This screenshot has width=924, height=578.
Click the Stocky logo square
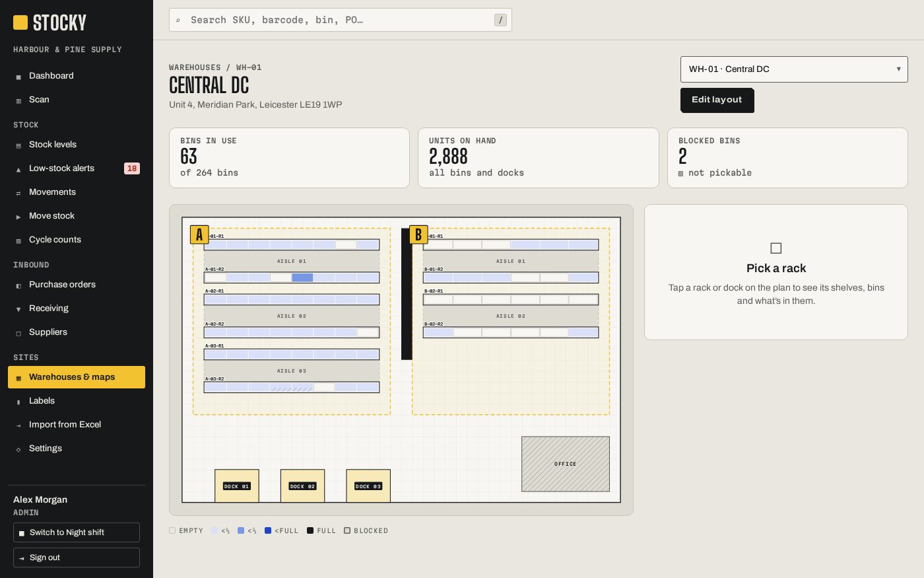coord(20,22)
